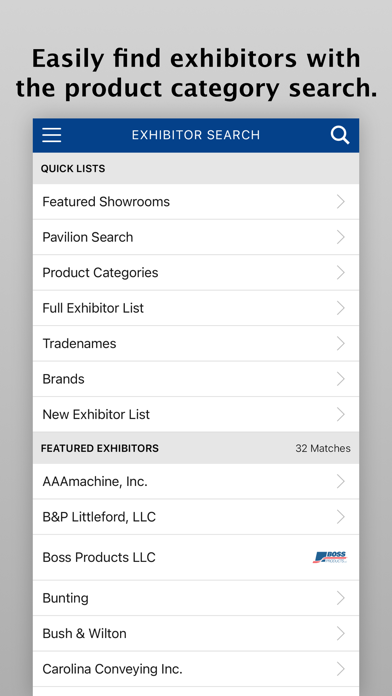Viewport: 392px width, 696px height.
Task: Open the Full Exhibitor List
Action: click(x=196, y=308)
